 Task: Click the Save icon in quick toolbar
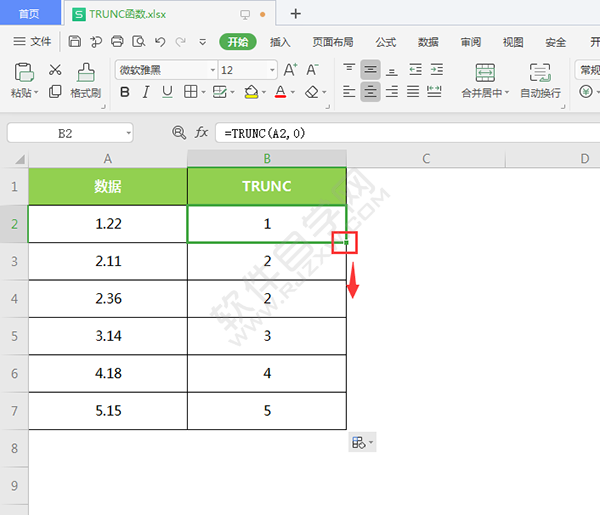(75, 42)
